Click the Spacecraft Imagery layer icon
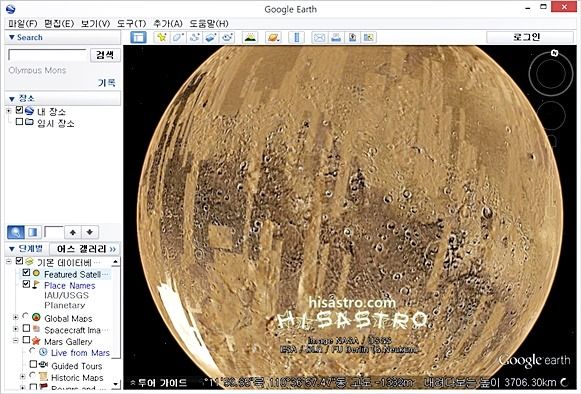 point(36,329)
